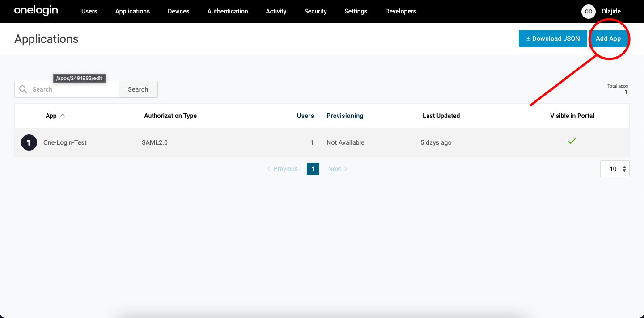Go to the Next page

click(338, 169)
